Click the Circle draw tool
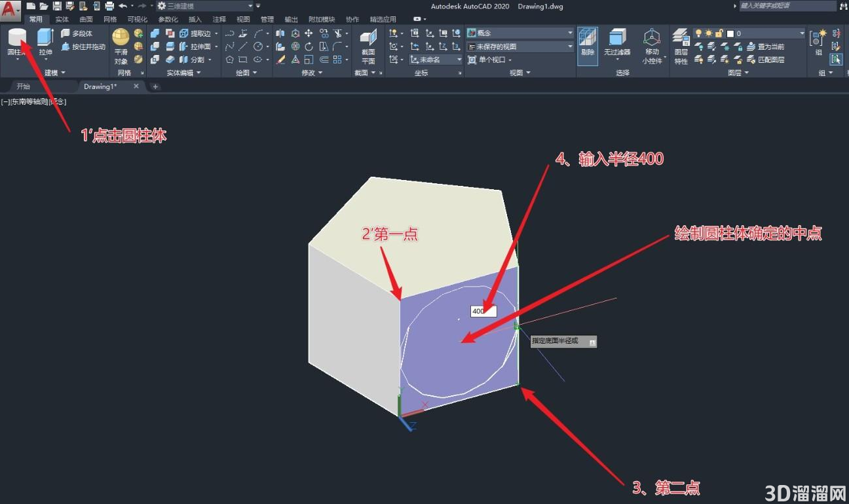This screenshot has width=849, height=504. pyautogui.click(x=258, y=46)
